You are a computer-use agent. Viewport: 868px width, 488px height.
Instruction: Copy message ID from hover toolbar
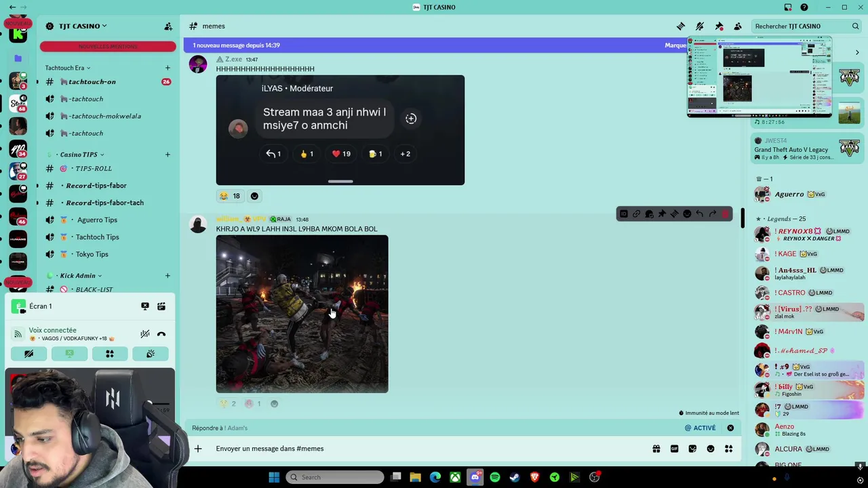coord(624,214)
